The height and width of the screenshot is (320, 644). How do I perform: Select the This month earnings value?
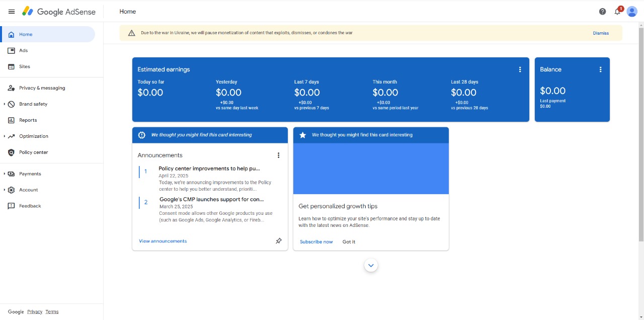tap(385, 93)
